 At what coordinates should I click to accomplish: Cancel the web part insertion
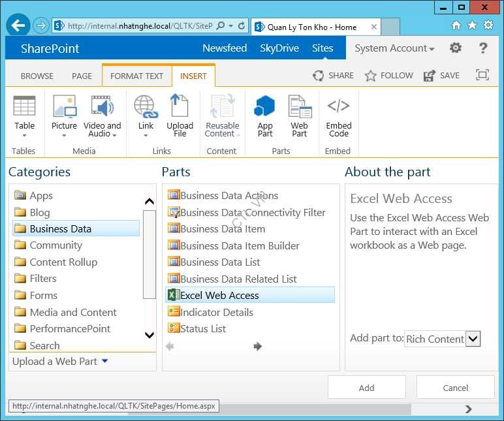(455, 388)
